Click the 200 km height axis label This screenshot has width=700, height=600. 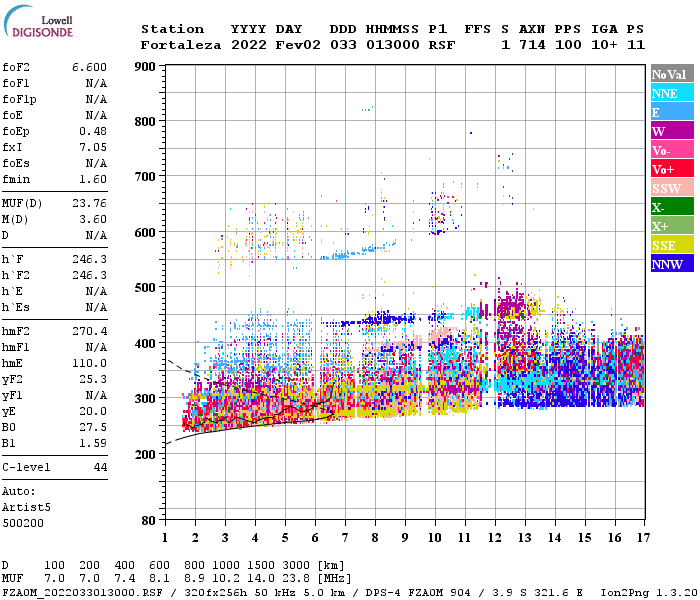pyautogui.click(x=145, y=454)
